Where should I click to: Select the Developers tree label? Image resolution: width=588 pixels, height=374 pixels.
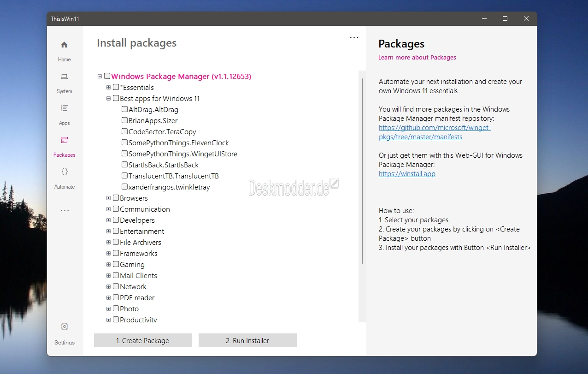(137, 220)
